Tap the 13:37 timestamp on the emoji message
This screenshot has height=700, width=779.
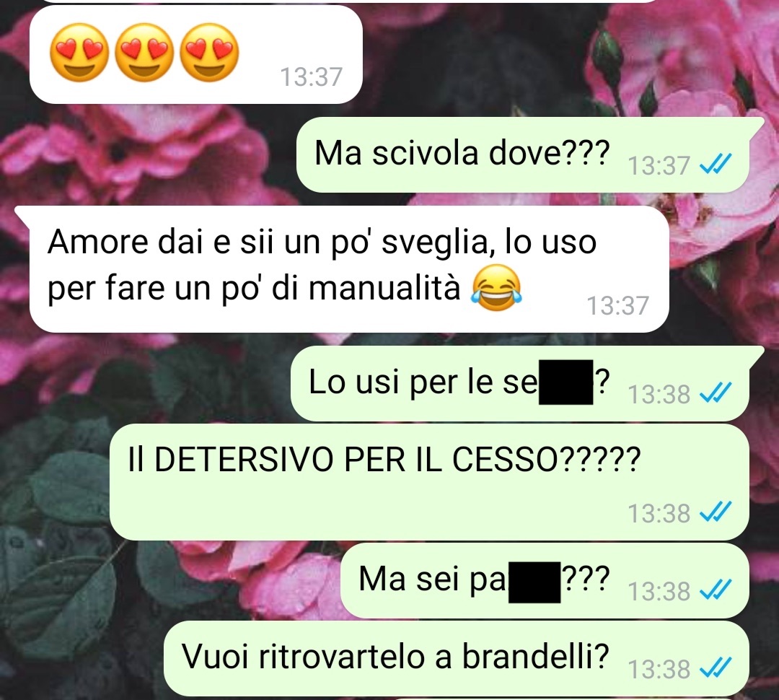pos(312,77)
